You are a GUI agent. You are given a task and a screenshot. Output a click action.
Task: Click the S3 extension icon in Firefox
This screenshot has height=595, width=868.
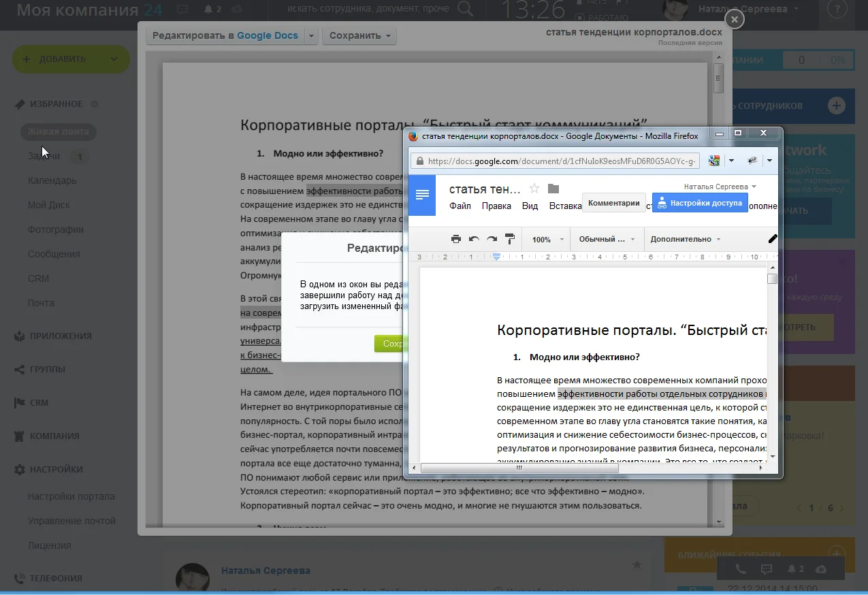point(714,161)
